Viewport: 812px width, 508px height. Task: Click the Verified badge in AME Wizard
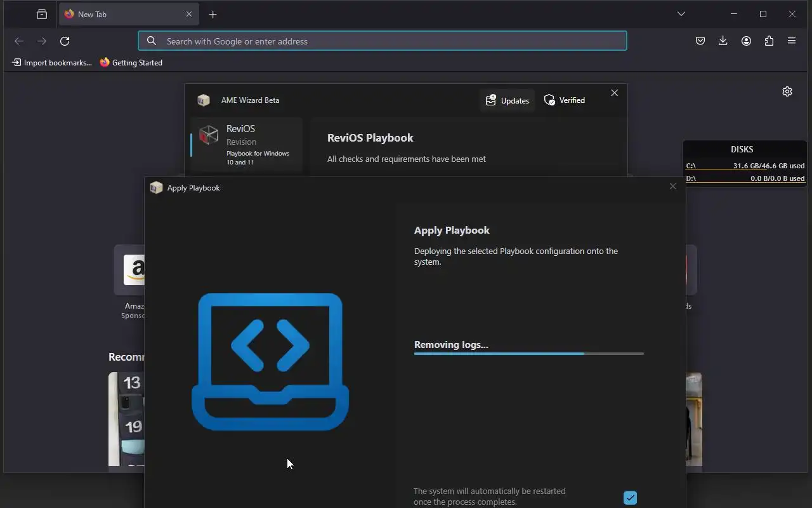[565, 100]
